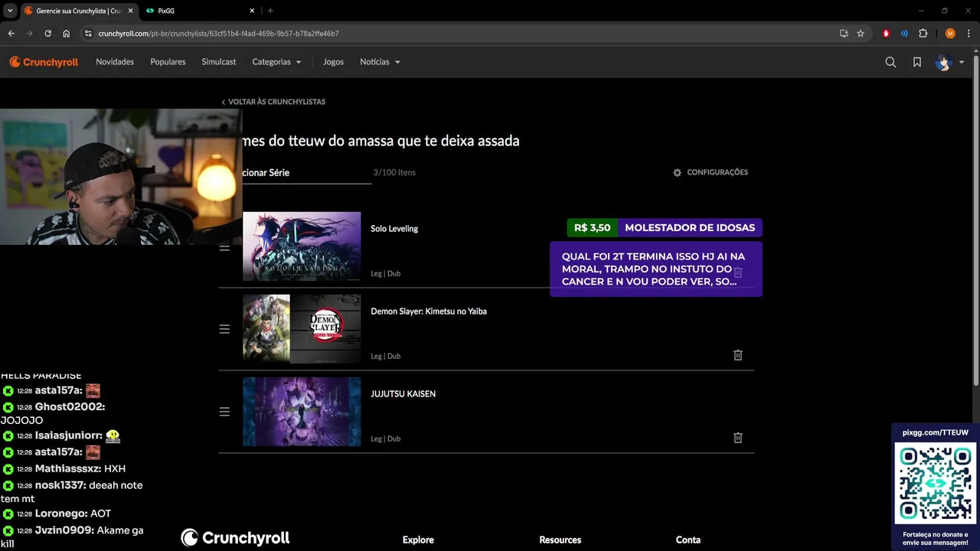Screen dimensions: 980x551
Task: Delete JUJUTSU KAISEN from the list
Action: 738,438
